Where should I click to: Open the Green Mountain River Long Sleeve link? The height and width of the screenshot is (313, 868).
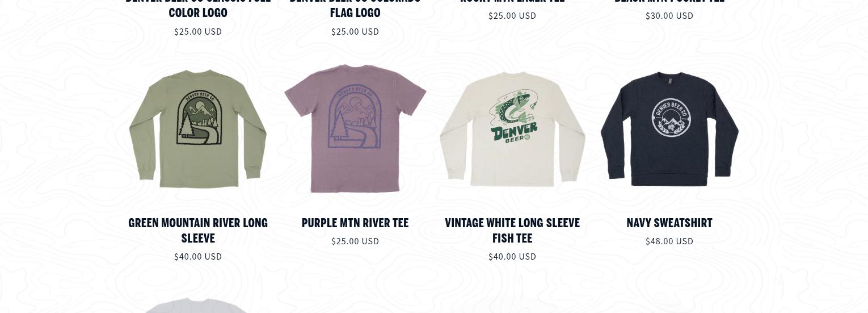tap(198, 230)
